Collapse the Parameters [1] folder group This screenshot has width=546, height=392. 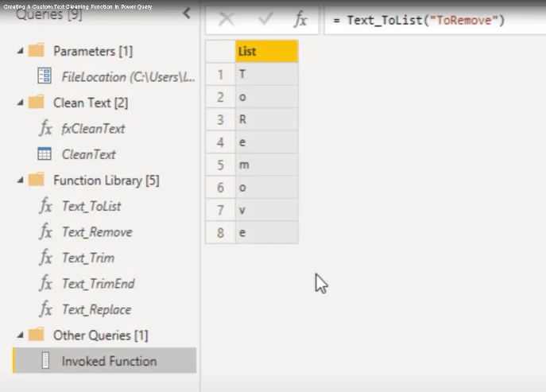tap(20, 51)
